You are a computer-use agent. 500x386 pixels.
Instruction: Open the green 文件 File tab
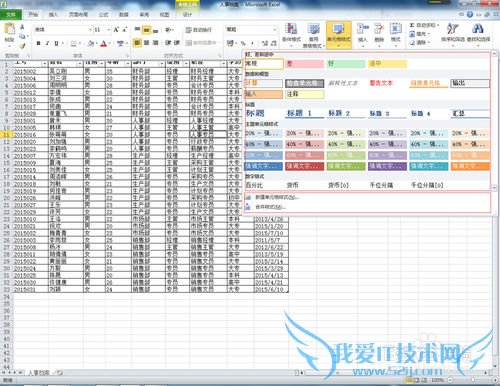tap(11, 15)
